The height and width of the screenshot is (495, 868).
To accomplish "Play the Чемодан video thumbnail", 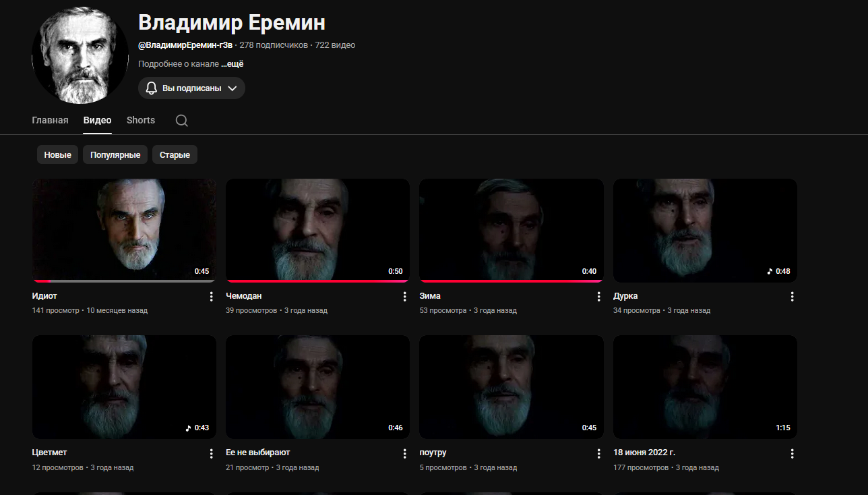I will tap(317, 230).
